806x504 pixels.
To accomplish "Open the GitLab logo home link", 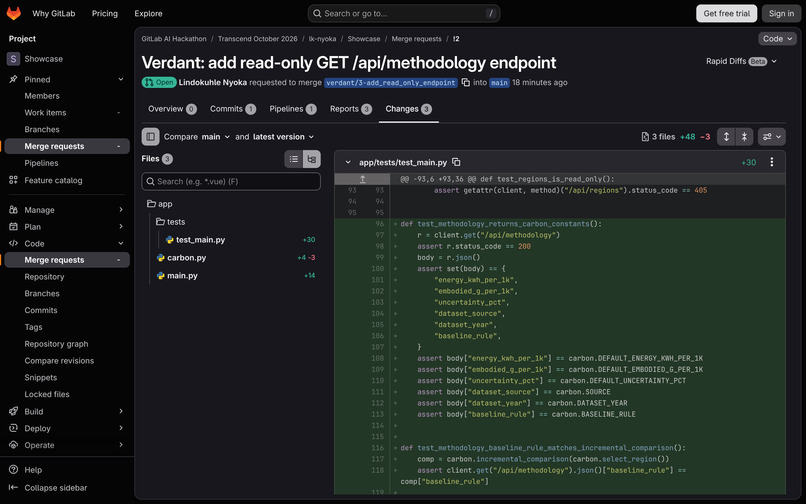I will click(14, 13).
